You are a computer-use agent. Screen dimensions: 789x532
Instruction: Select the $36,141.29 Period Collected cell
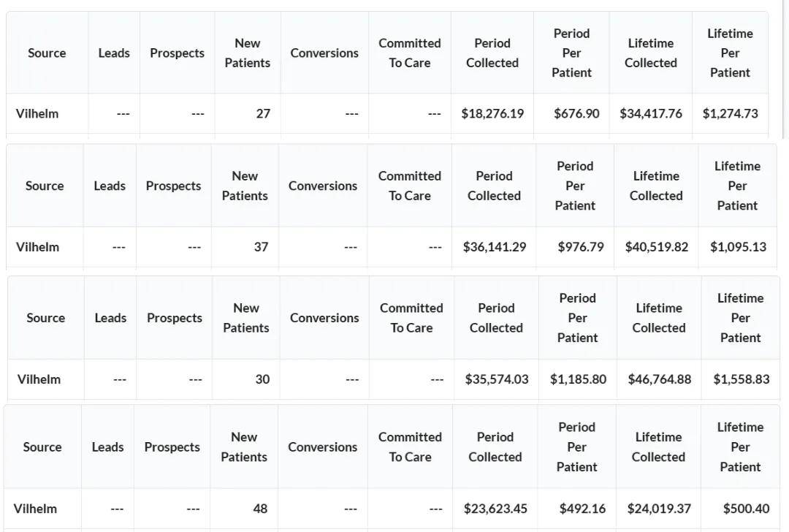coord(494,247)
